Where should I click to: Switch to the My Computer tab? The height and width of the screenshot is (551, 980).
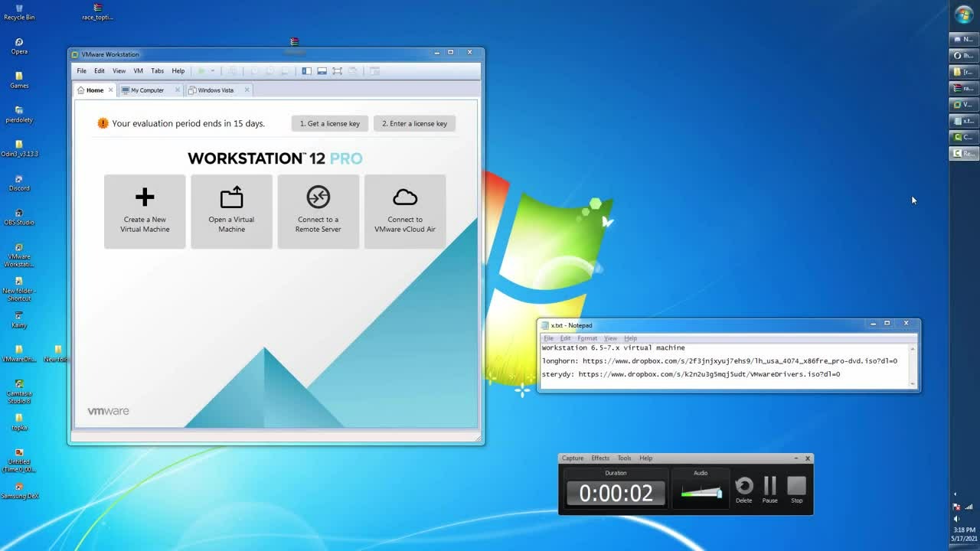pyautogui.click(x=147, y=90)
